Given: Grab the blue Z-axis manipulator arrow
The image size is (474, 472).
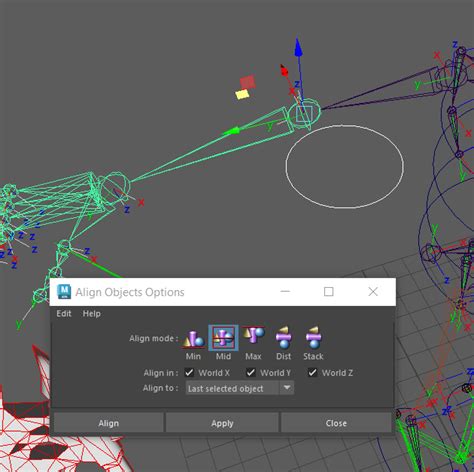Looking at the screenshot, I should [298, 47].
